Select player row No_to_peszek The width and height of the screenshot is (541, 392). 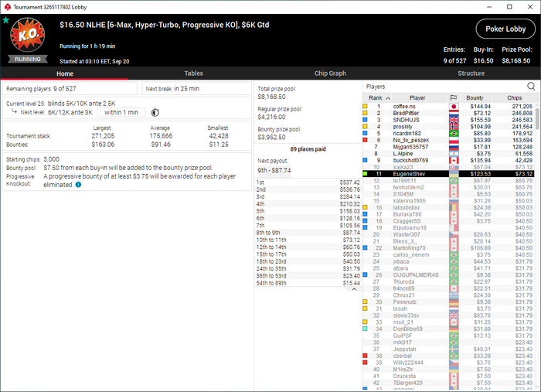click(448, 140)
